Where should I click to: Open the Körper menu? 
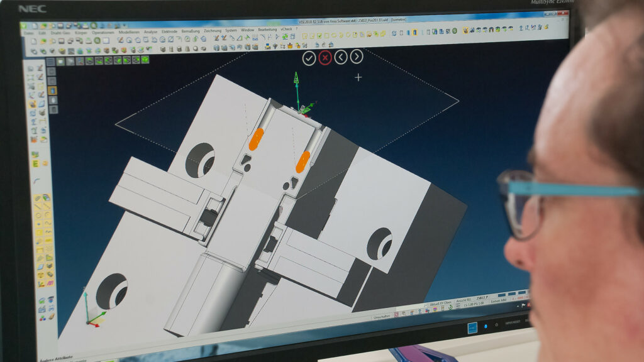point(80,33)
